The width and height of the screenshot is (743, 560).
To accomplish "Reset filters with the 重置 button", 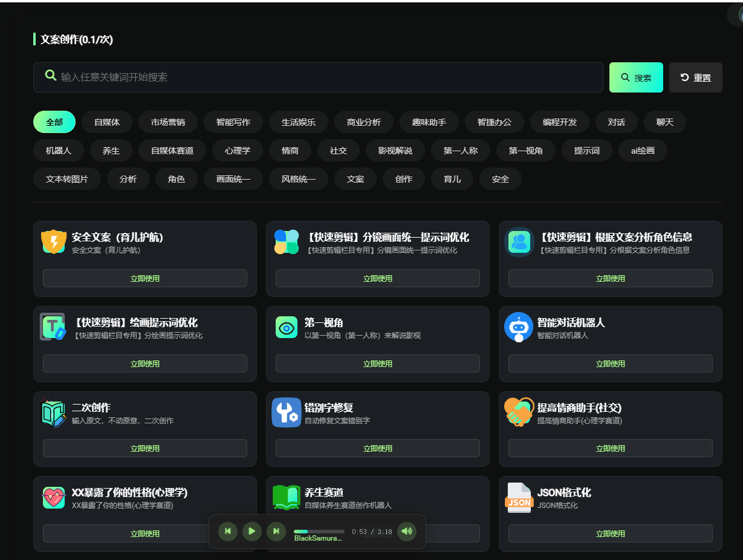I will pyautogui.click(x=695, y=77).
